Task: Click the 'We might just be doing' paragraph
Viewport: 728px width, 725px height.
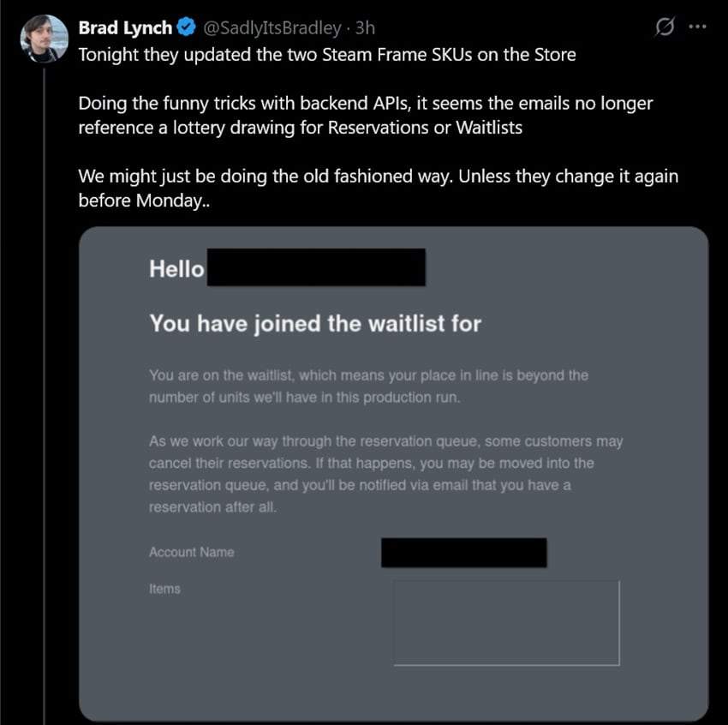Action: click(379, 188)
